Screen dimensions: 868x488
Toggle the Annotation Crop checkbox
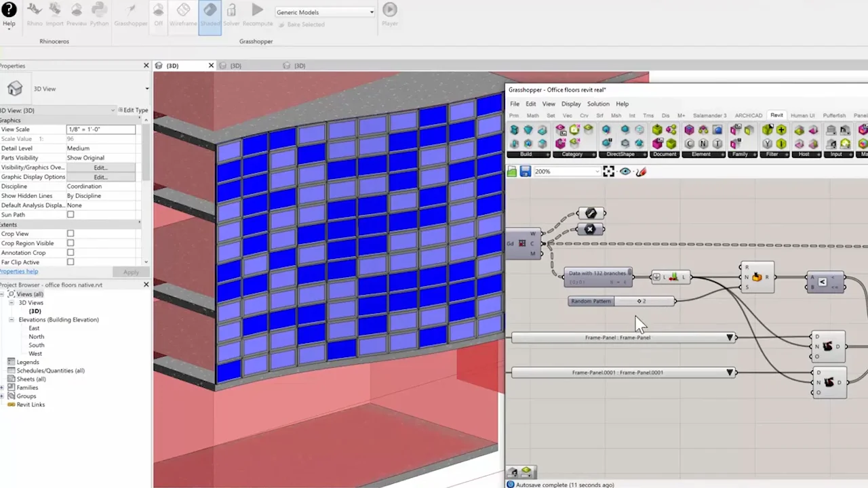[71, 253]
